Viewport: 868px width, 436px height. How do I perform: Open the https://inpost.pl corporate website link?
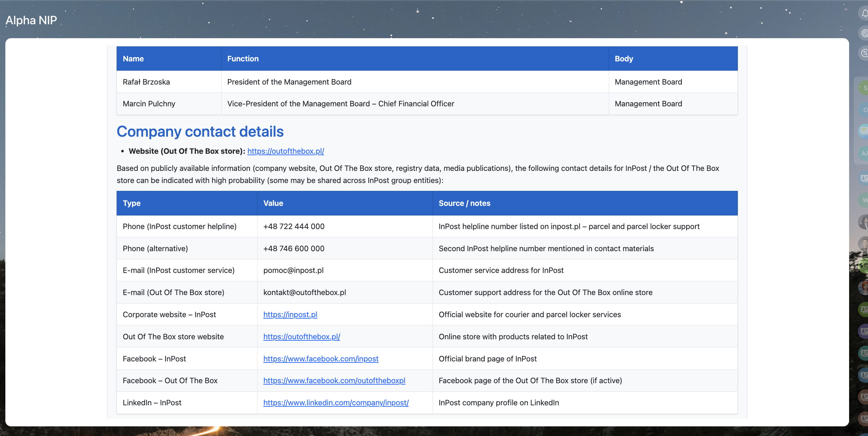tap(290, 315)
